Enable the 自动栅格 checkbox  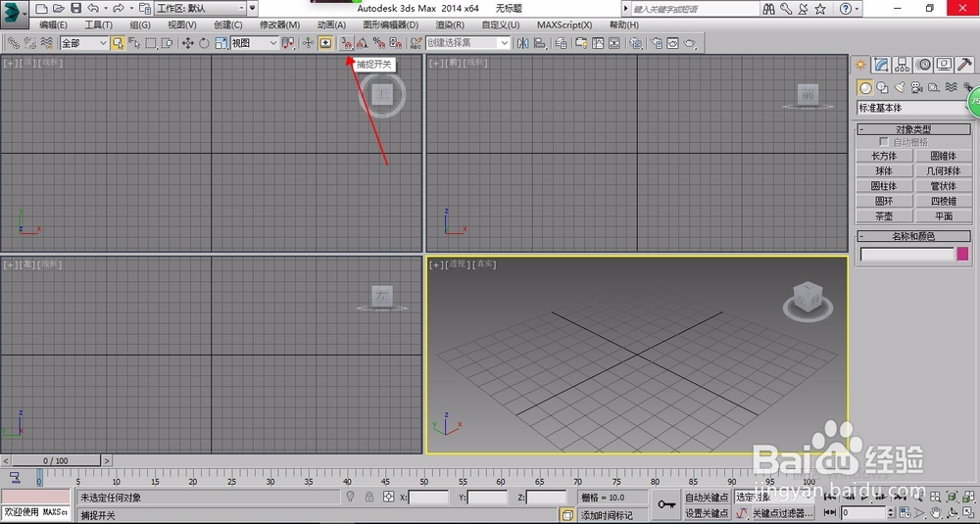(x=883, y=142)
